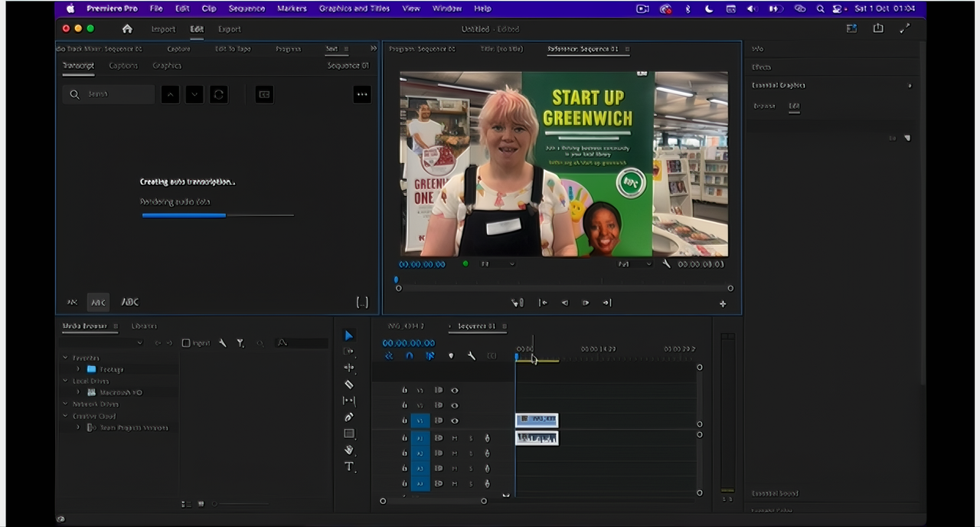Viewport: 980px width, 527px height.
Task: Expand Macintosh HD drive
Action: pyautogui.click(x=78, y=392)
